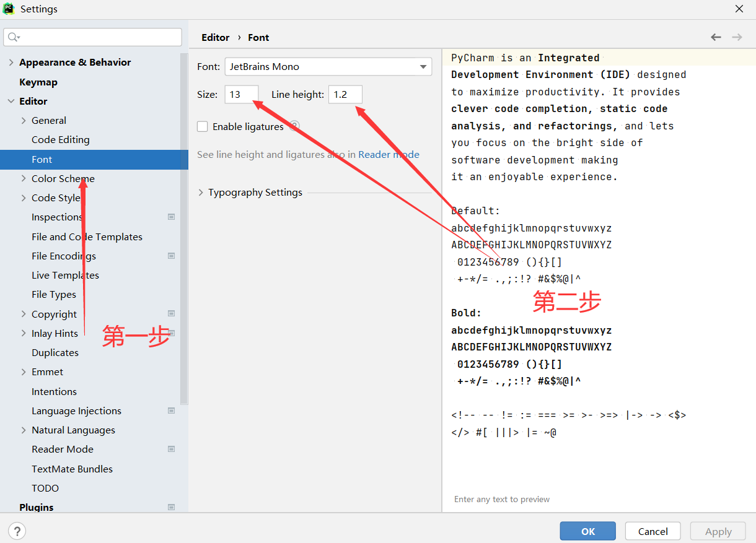This screenshot has height=543, width=756.
Task: Click Editor in the breadcrumb
Action: click(x=215, y=37)
